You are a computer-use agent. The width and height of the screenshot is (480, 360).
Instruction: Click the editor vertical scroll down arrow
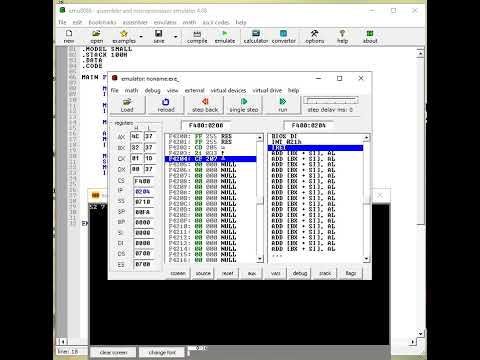click(x=420, y=333)
